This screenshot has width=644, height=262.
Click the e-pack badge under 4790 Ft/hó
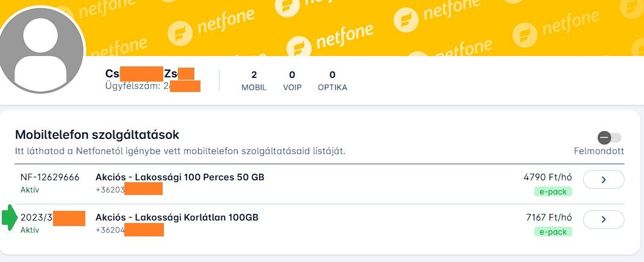(554, 191)
